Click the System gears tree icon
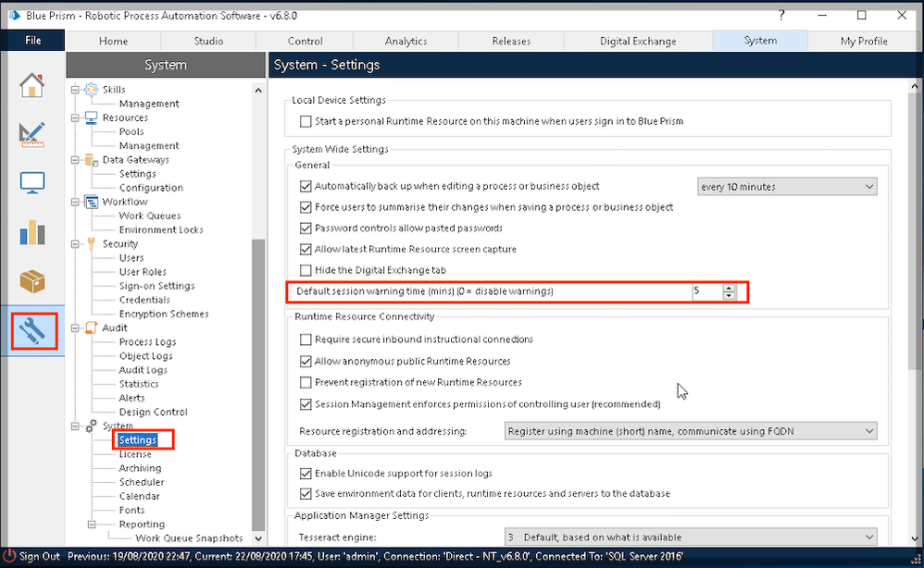The height and width of the screenshot is (568, 924). pyautogui.click(x=91, y=426)
